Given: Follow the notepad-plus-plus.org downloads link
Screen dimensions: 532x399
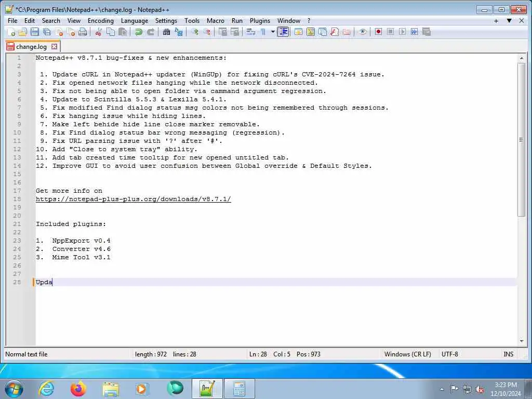Looking at the screenshot, I should click(x=134, y=199).
